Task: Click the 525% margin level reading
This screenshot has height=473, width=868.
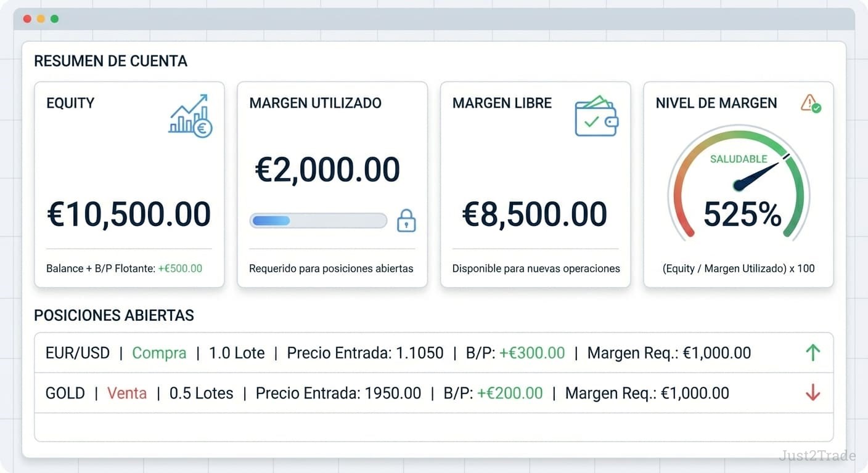Action: (x=742, y=214)
